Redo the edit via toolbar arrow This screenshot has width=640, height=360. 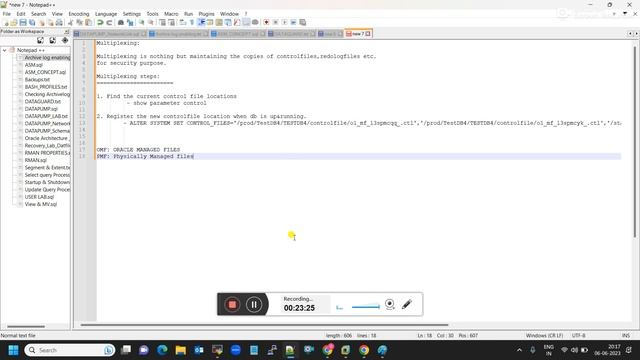(x=109, y=22)
